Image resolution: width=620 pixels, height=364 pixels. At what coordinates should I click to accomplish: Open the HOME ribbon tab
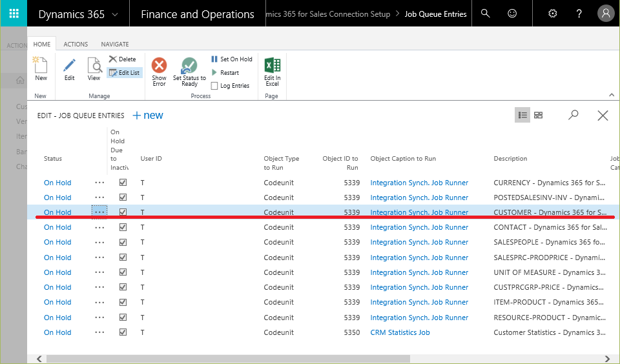(x=42, y=44)
